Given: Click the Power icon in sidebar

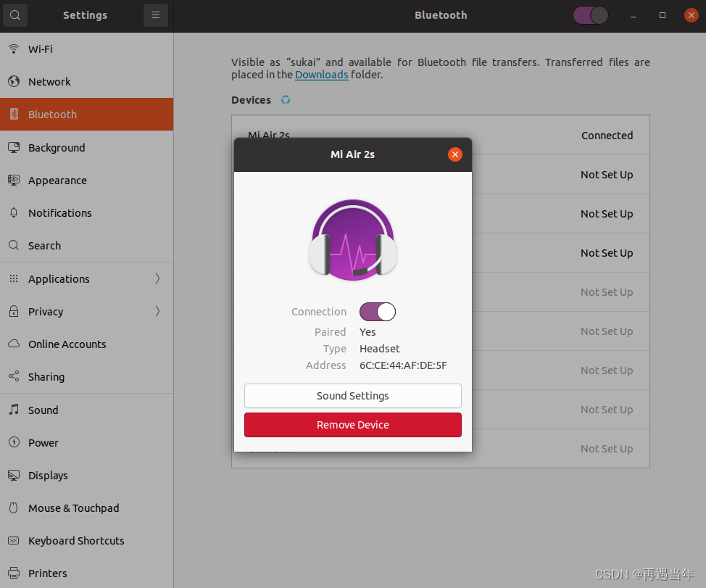Looking at the screenshot, I should [x=14, y=442].
